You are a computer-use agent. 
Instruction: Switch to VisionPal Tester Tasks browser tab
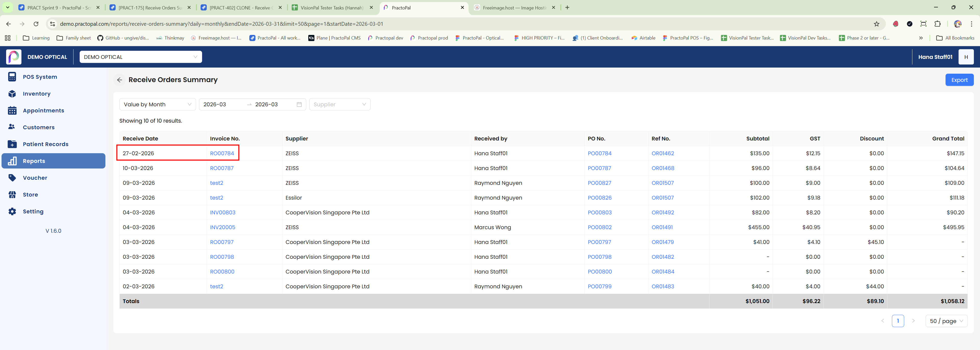pyautogui.click(x=332, y=8)
